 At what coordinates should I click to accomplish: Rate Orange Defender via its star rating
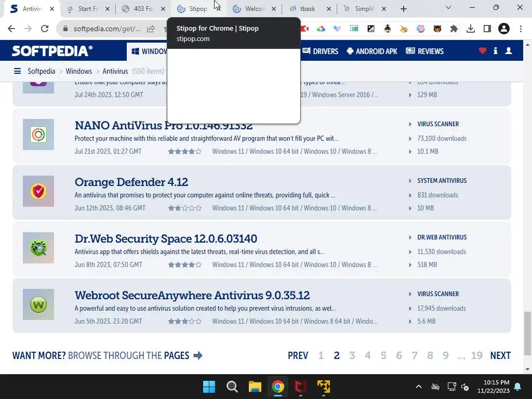pos(185,208)
